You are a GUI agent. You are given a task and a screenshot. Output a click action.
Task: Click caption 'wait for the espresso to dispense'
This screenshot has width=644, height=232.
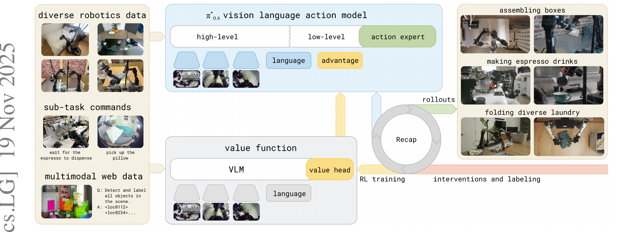click(x=66, y=155)
